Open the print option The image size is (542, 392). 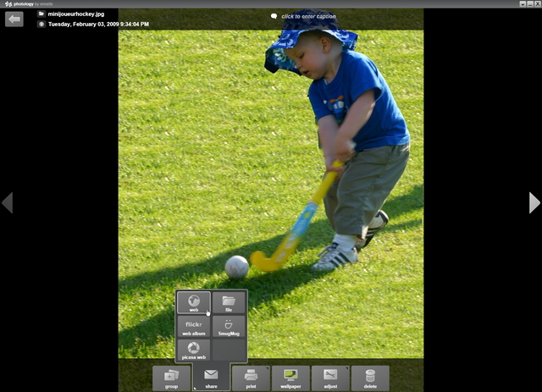(251, 378)
